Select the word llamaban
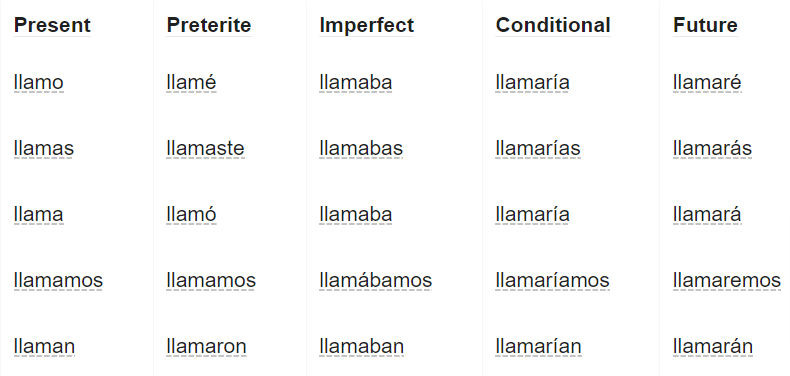The height and width of the screenshot is (376, 790). tap(362, 347)
